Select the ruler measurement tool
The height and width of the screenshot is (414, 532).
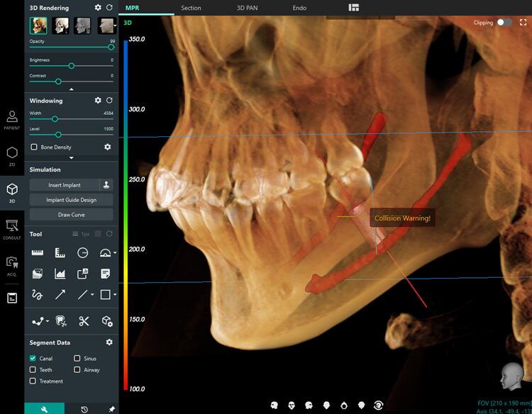[x=38, y=252]
